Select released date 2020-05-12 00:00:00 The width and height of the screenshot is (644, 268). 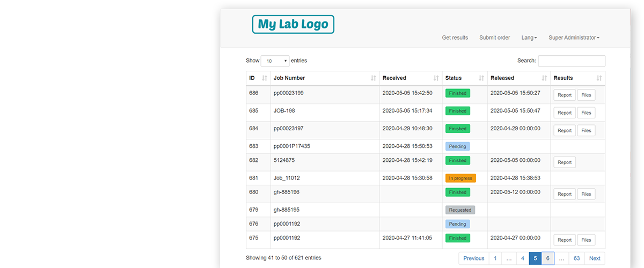pyautogui.click(x=515, y=192)
